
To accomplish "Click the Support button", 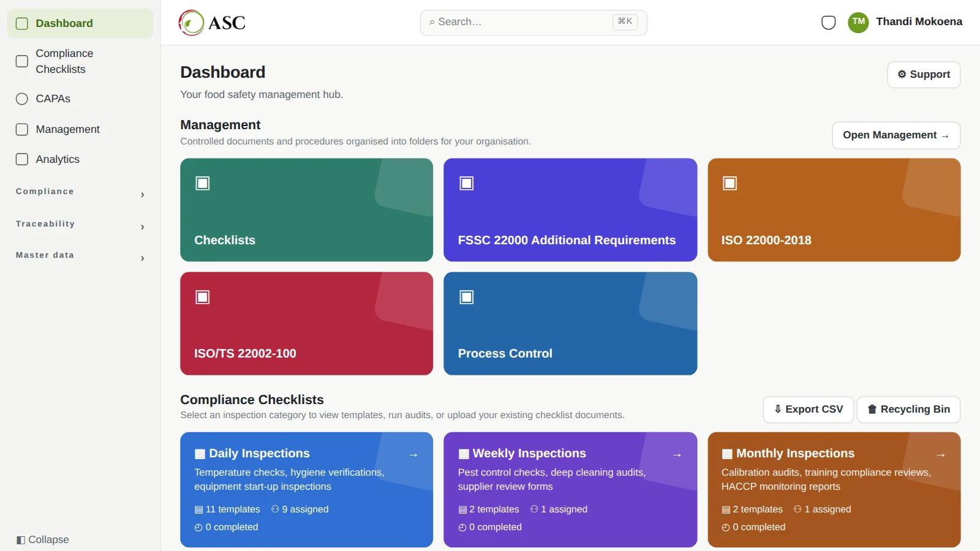I will 924,75.
